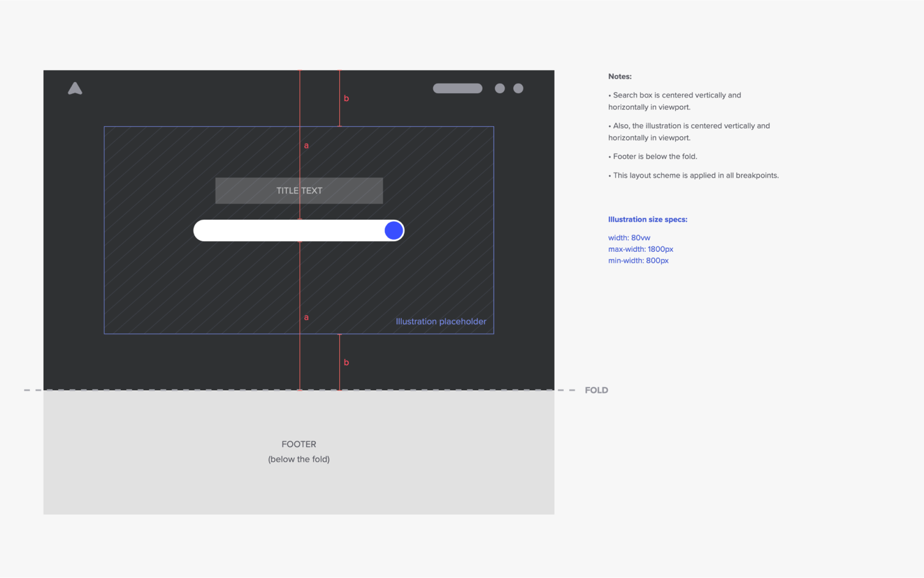Click the 'width: 80vw' spec text
This screenshot has width=924, height=578.
coord(629,238)
